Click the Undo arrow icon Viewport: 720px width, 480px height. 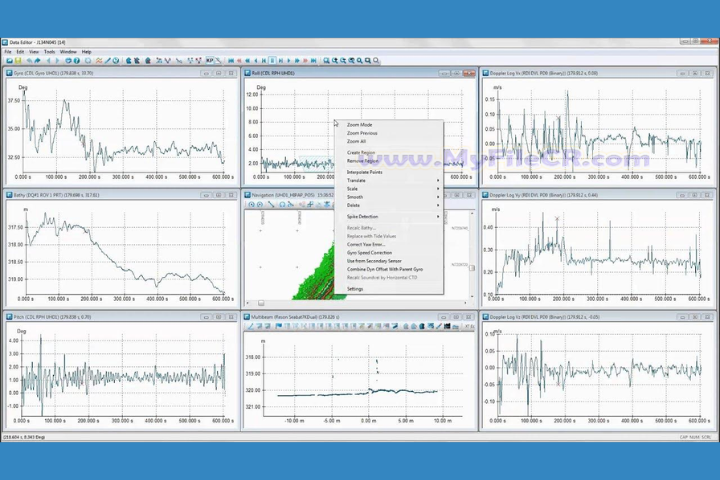click(29, 61)
